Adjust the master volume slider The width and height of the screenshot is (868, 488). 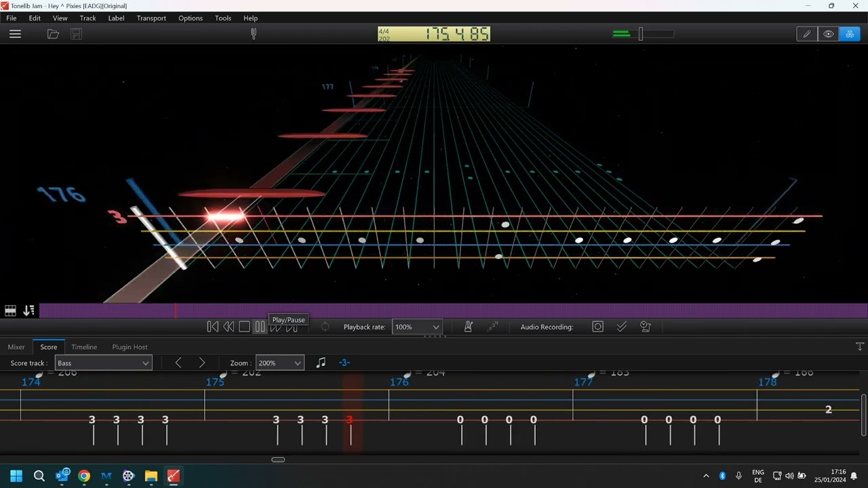coord(642,34)
